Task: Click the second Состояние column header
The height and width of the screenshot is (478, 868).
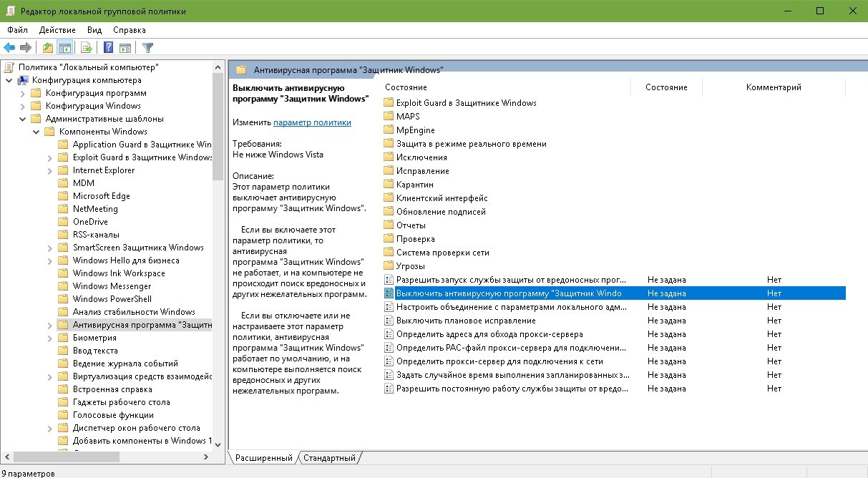Action: coord(666,87)
